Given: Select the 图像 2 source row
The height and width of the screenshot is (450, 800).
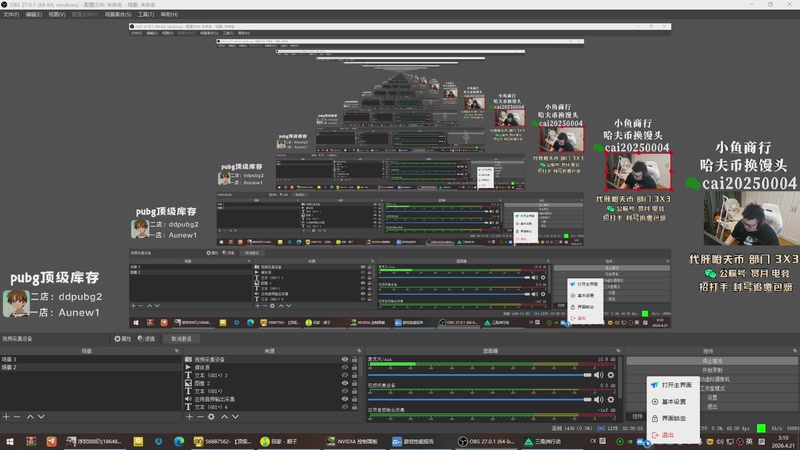Looking at the screenshot, I should click(270, 383).
